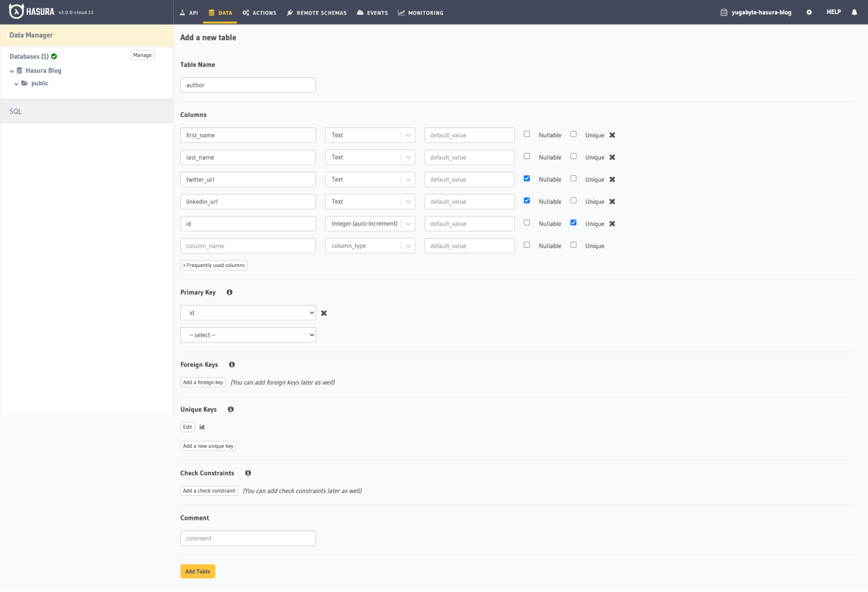Click the Hasura logo icon
Screen dimensions: 868x592
16,12
